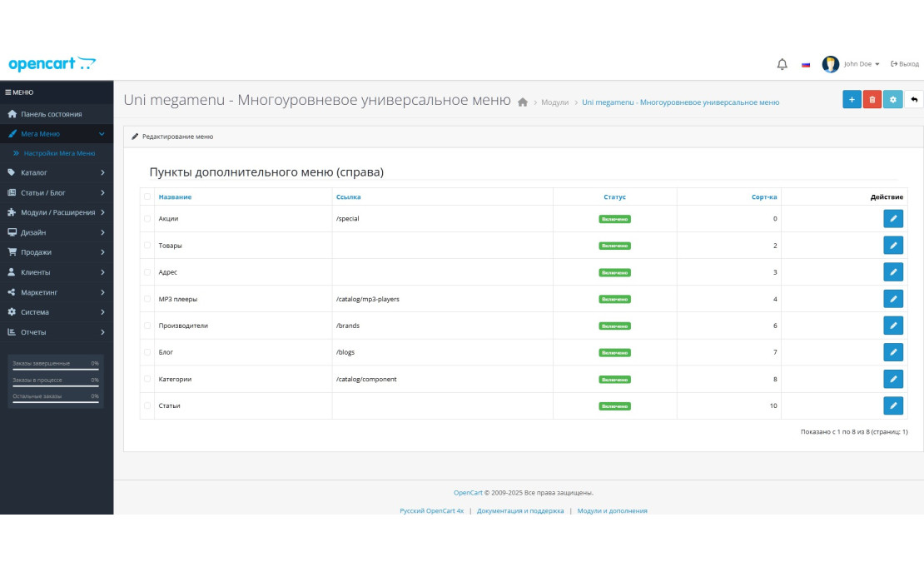Expand the Система sidebar menu

pyautogui.click(x=57, y=312)
